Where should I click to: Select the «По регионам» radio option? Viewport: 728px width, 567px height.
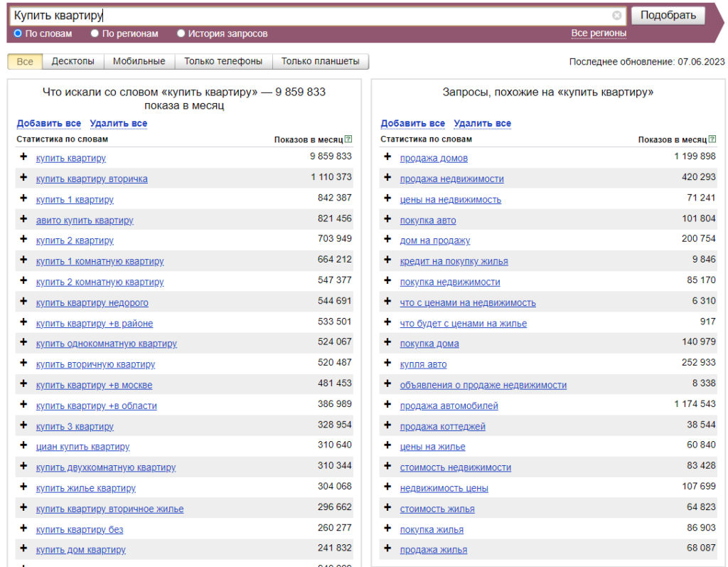point(95,33)
